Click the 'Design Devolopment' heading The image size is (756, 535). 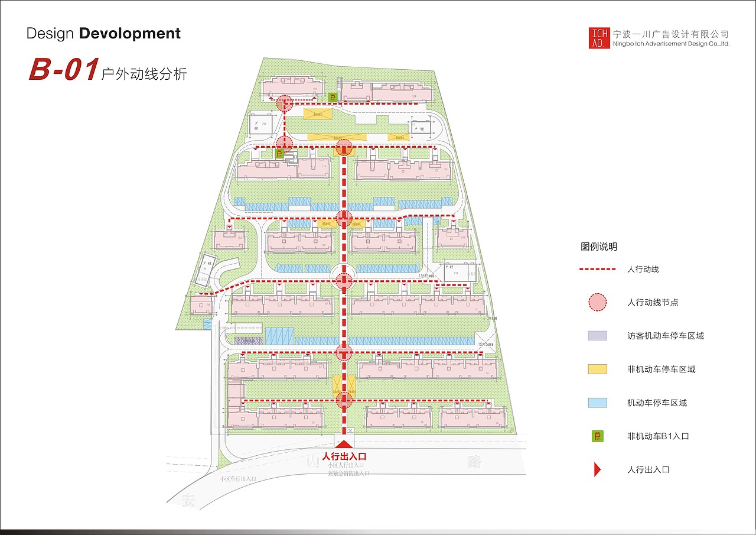[103, 33]
